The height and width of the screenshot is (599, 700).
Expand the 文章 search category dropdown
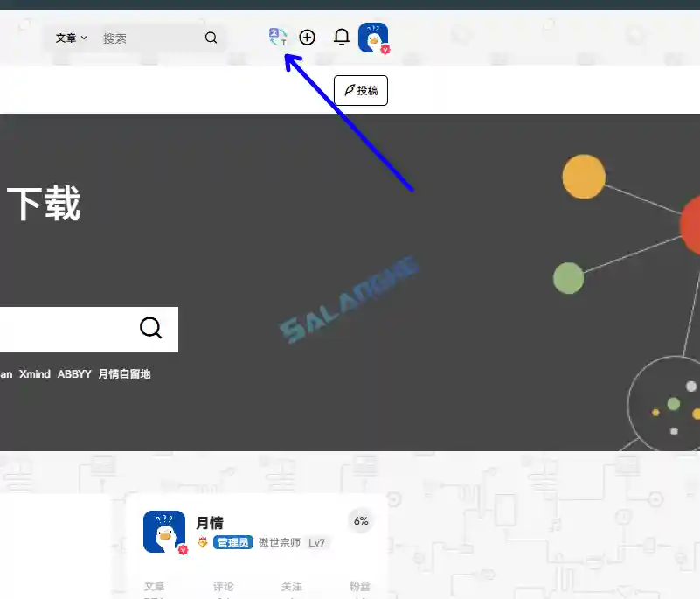click(x=69, y=38)
